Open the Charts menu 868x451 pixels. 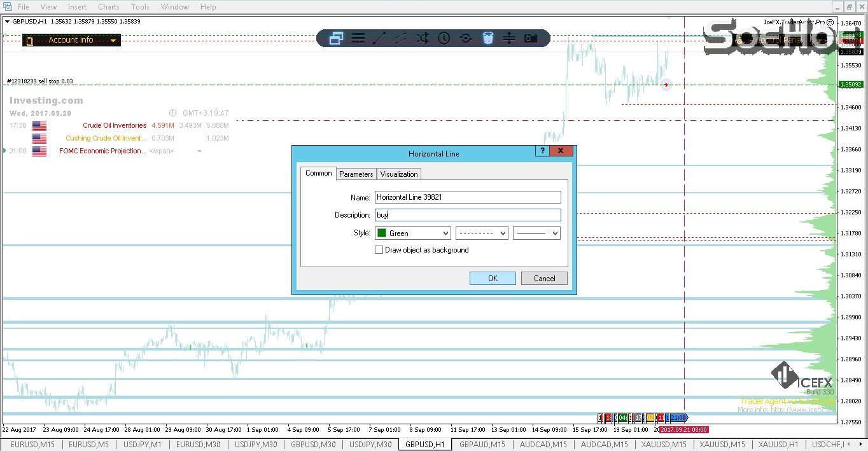tap(108, 7)
